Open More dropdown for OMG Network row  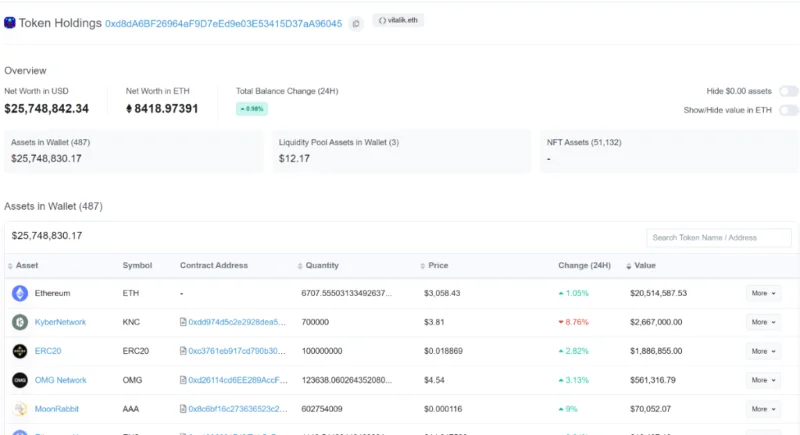coord(763,380)
